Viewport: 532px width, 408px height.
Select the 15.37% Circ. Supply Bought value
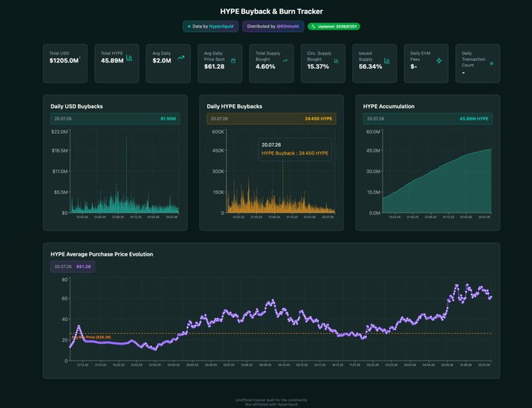coord(318,66)
